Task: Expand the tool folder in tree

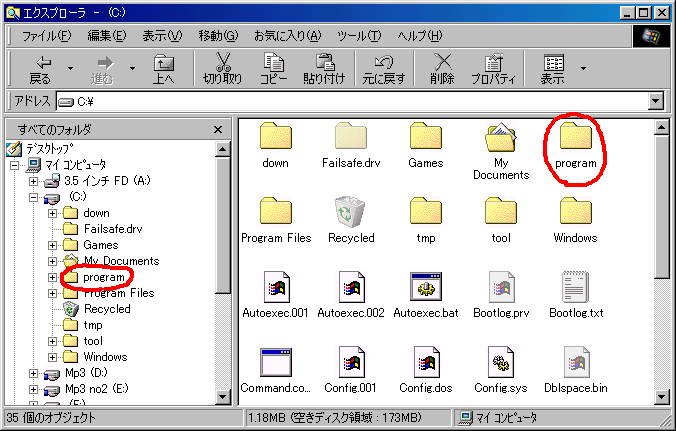Action: tap(52, 341)
